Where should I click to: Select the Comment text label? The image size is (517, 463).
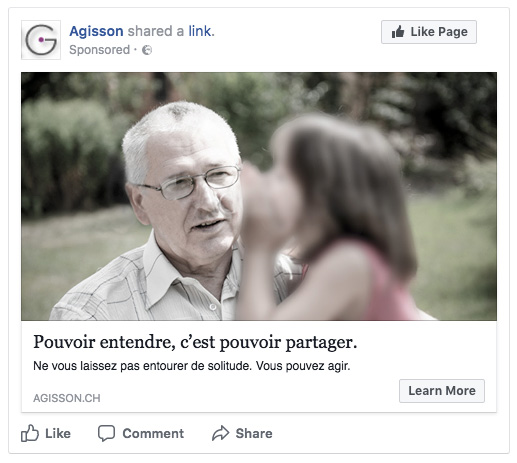coord(153,433)
